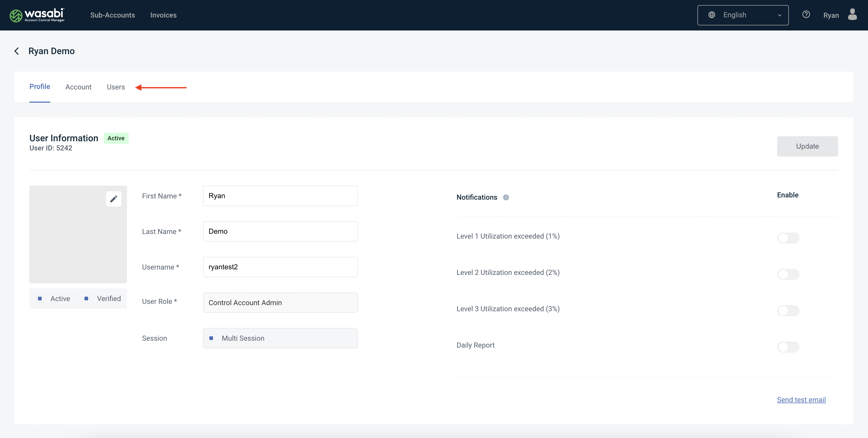This screenshot has height=438, width=868.
Task: Click the edit pencil icon on profile photo
Action: (x=113, y=199)
